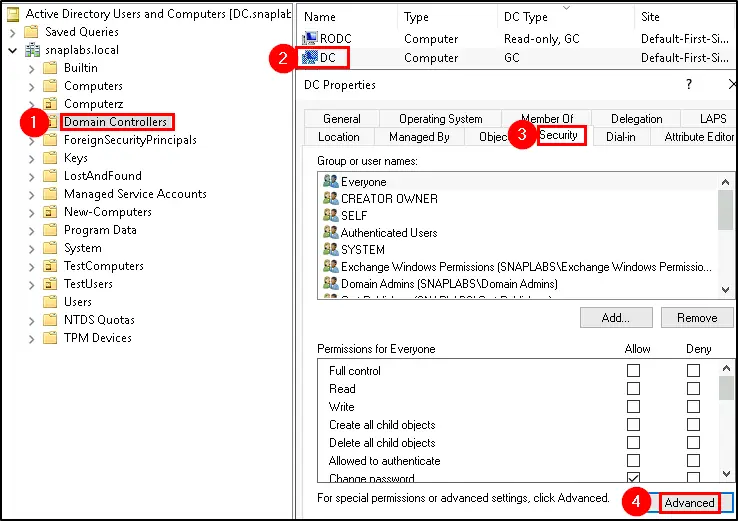Screen dimensions: 738x521
Task: Select Exchange Windows Permissions entry
Action: pyautogui.click(x=519, y=266)
